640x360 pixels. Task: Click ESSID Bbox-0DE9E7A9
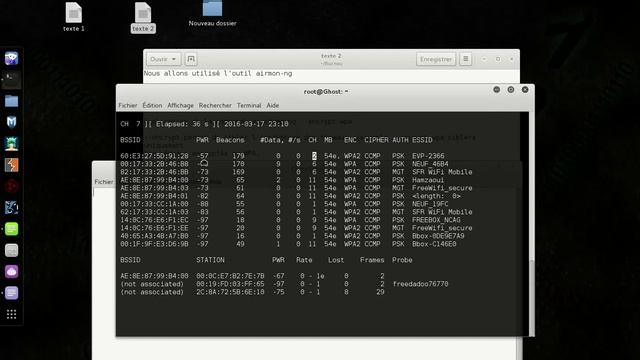[438, 236]
